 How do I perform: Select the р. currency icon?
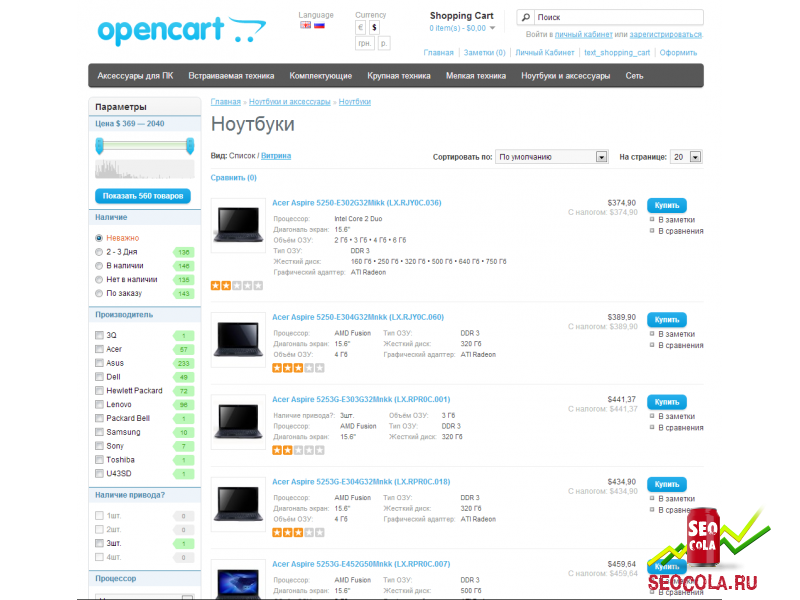[x=384, y=43]
